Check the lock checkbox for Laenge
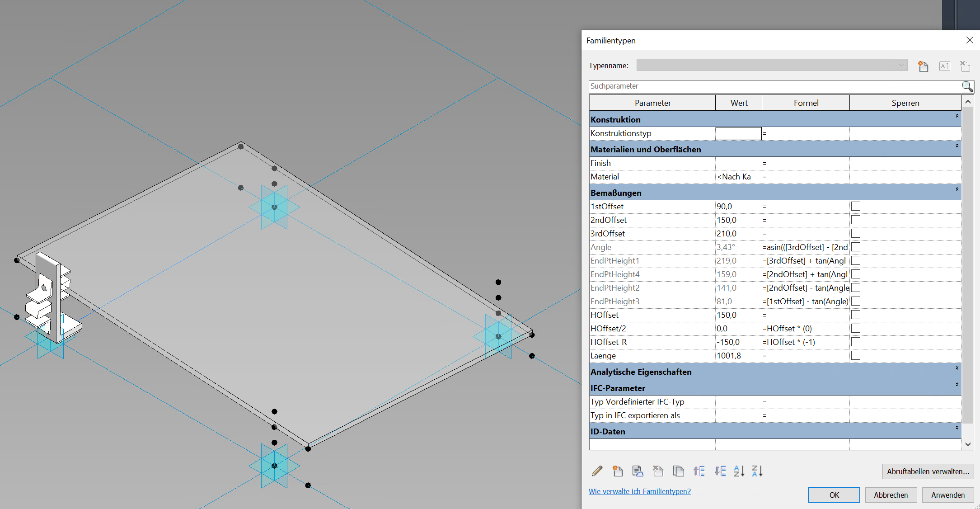980x509 pixels. point(855,355)
